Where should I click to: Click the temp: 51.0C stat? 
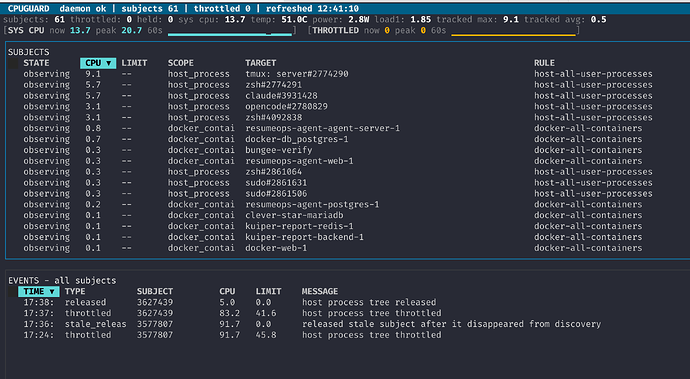coord(279,19)
